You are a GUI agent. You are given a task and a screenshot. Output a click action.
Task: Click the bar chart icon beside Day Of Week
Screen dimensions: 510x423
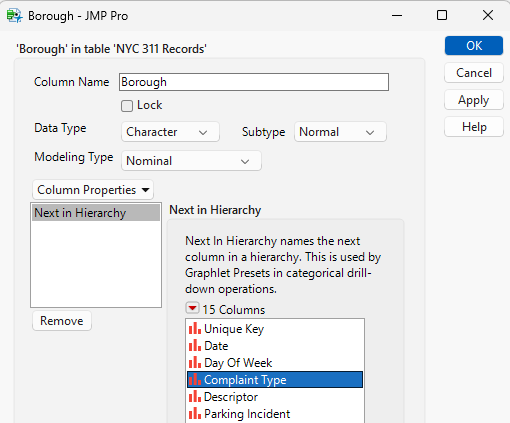[195, 362]
